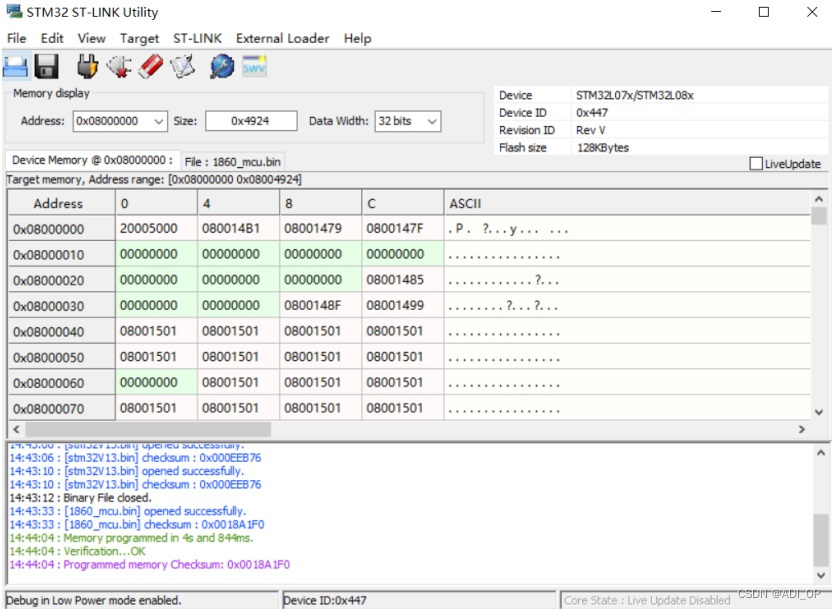
Task: Click the ST-LINK Utility title bar icon
Action: click(x=14, y=11)
